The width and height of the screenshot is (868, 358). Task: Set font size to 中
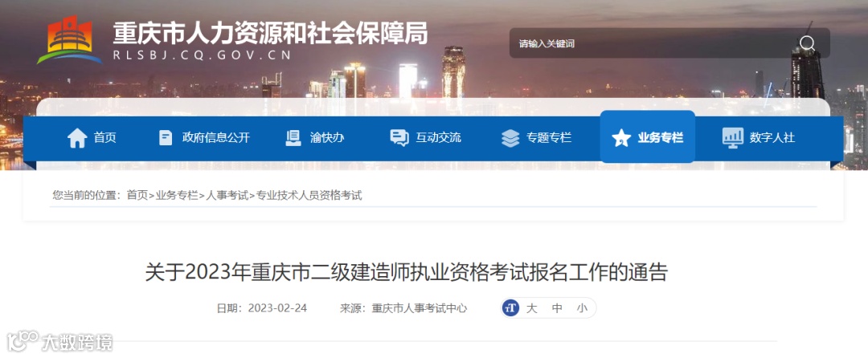pyautogui.click(x=557, y=308)
